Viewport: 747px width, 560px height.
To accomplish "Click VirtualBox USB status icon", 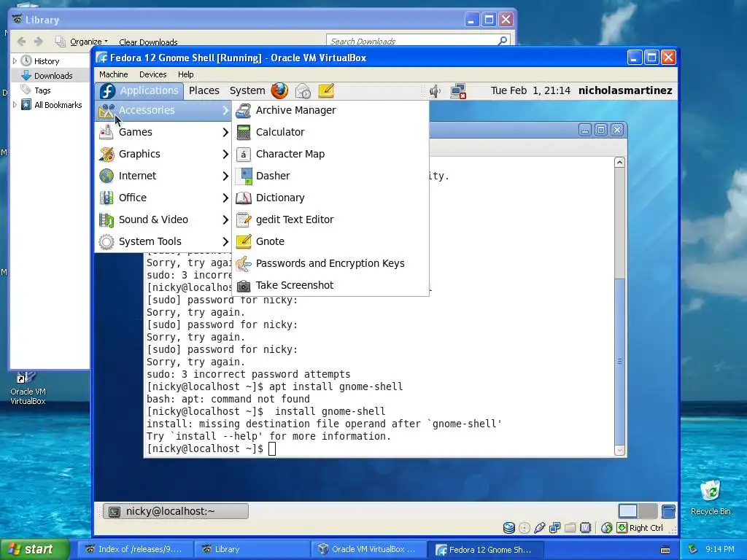I will (x=539, y=528).
